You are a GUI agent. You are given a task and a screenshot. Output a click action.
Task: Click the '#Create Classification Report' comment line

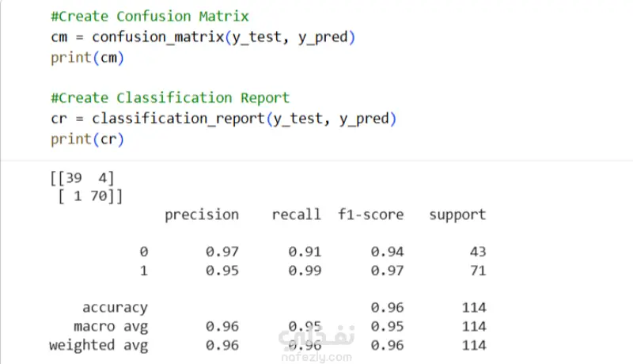[169, 98]
